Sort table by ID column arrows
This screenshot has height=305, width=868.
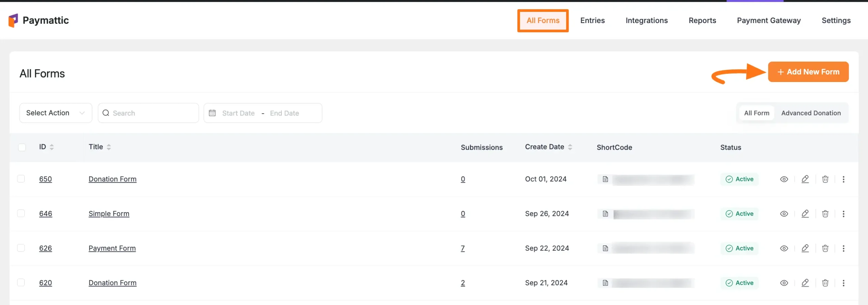(x=52, y=147)
